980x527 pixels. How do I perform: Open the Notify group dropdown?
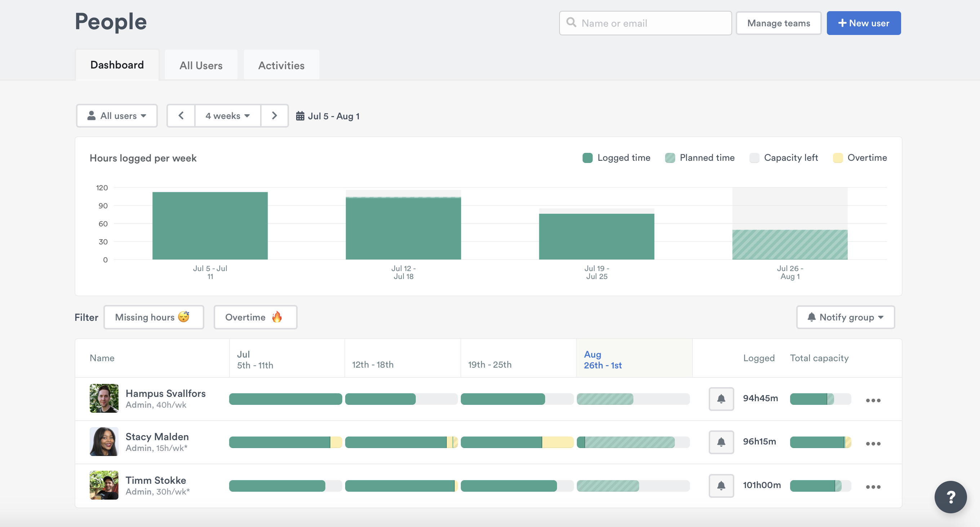pos(846,317)
